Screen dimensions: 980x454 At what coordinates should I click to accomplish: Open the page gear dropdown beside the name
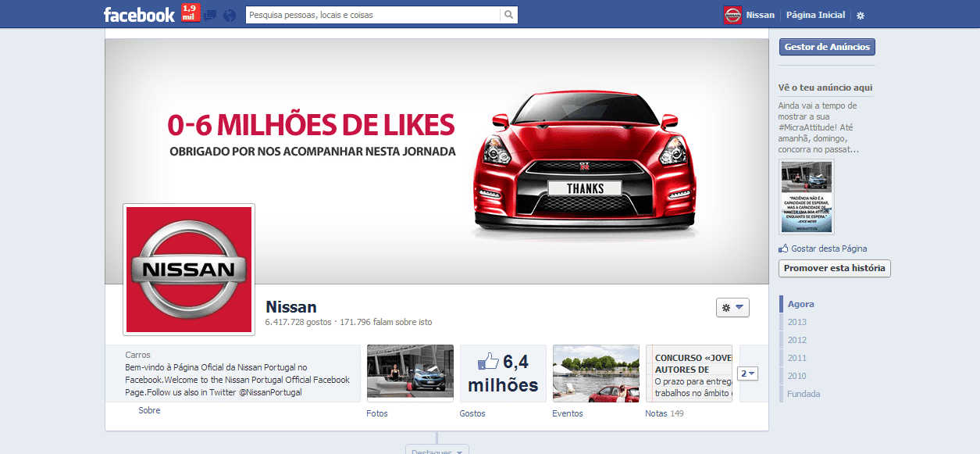(x=732, y=307)
